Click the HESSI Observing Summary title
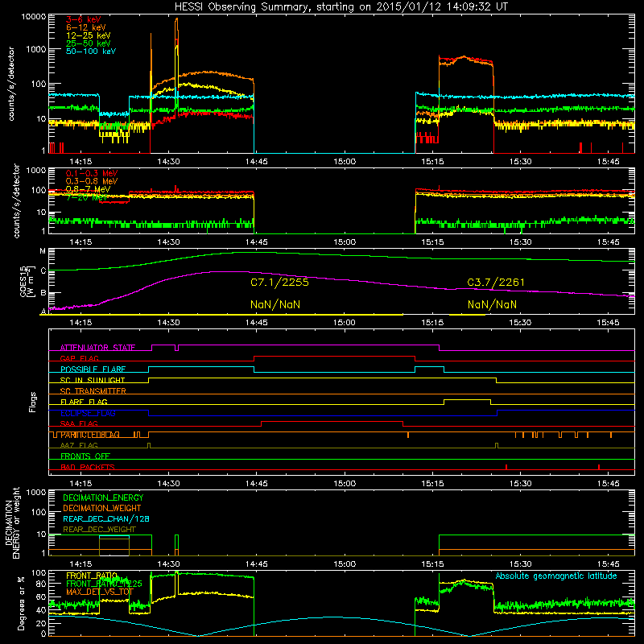The height and width of the screenshot is (644, 644). tap(341, 6)
